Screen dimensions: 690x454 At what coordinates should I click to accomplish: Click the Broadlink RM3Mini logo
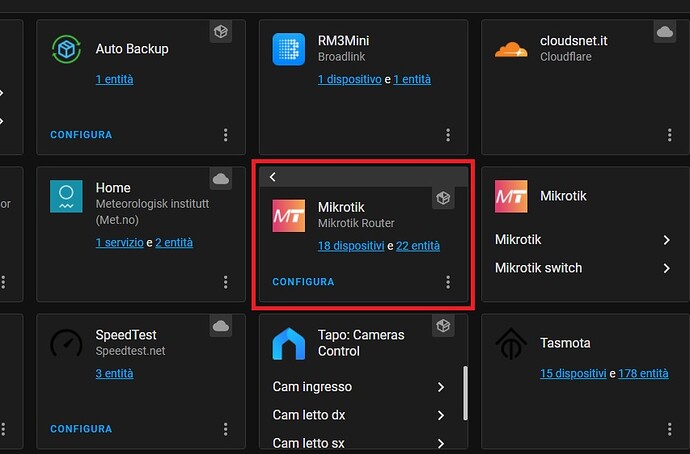click(288, 49)
